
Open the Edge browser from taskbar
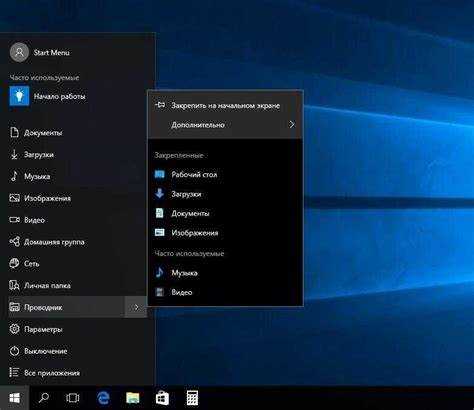(x=103, y=398)
